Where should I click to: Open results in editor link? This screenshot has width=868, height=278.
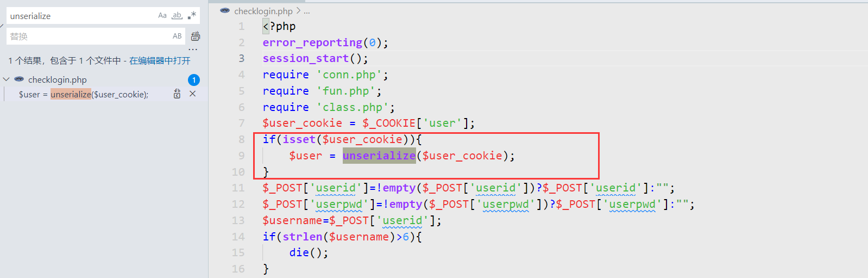click(160, 60)
